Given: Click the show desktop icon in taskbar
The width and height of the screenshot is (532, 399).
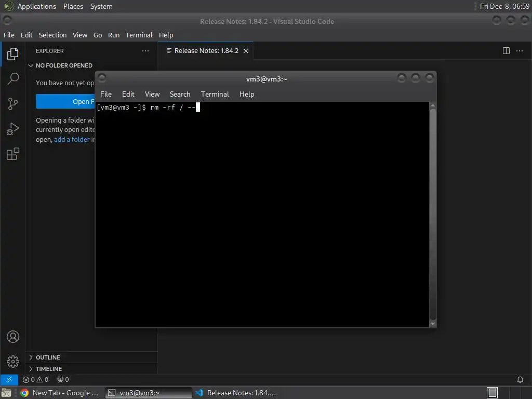Looking at the screenshot, I should pyautogui.click(x=6, y=393).
